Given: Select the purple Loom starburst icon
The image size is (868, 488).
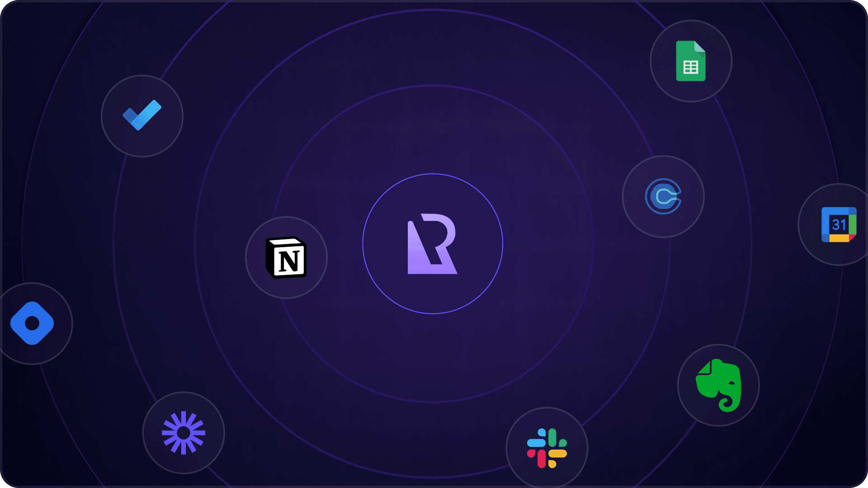Looking at the screenshot, I should click(x=184, y=433).
